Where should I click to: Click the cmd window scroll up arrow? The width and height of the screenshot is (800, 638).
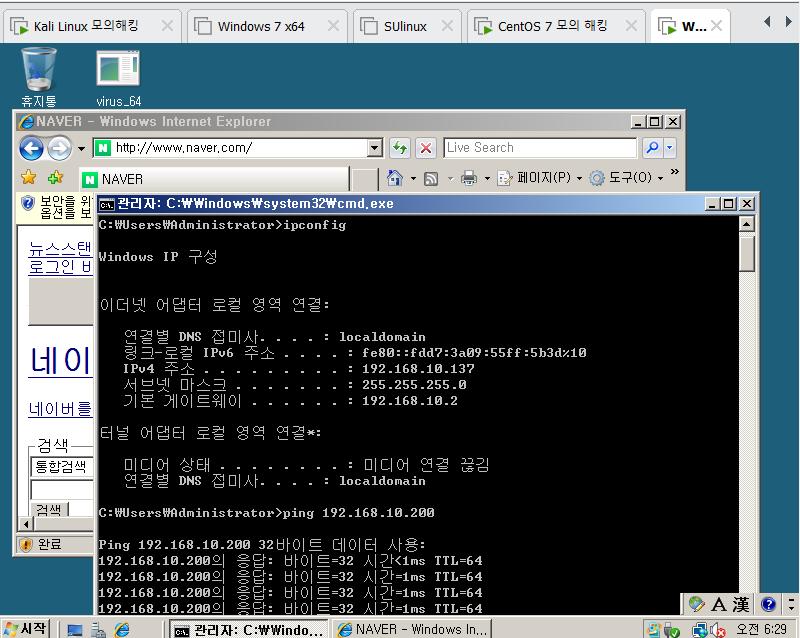tap(747, 224)
